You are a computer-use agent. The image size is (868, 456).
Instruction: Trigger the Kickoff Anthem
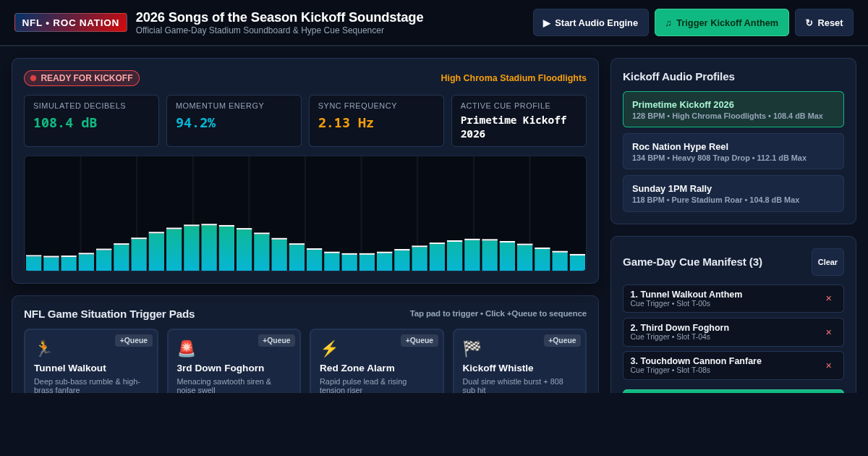(x=722, y=22)
